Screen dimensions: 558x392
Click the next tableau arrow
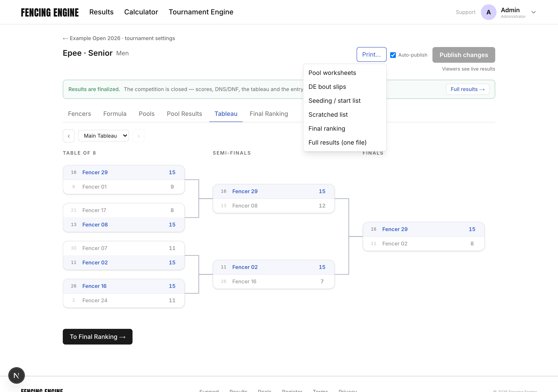coord(139,136)
